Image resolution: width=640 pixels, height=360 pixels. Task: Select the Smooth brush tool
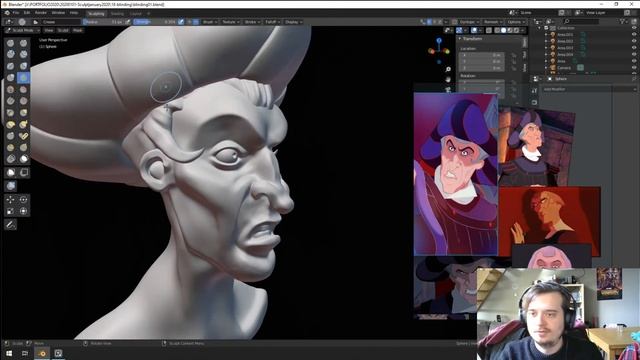coord(11,89)
